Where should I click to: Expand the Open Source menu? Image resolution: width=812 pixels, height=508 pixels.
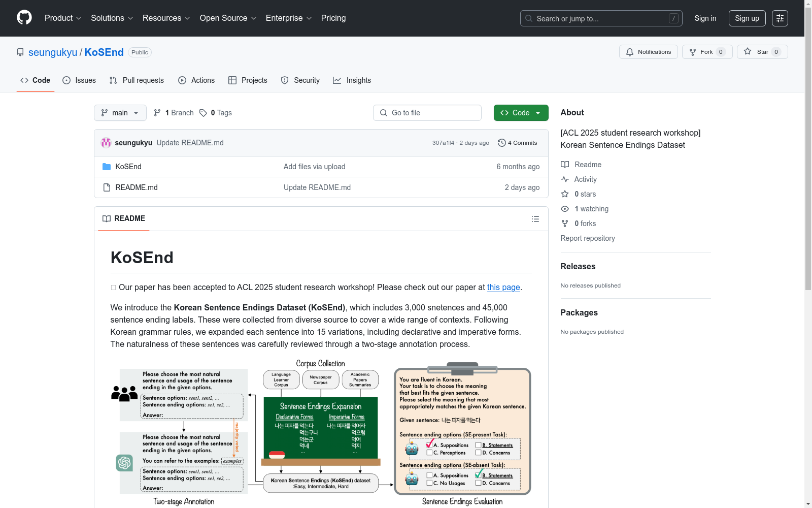[228, 18]
